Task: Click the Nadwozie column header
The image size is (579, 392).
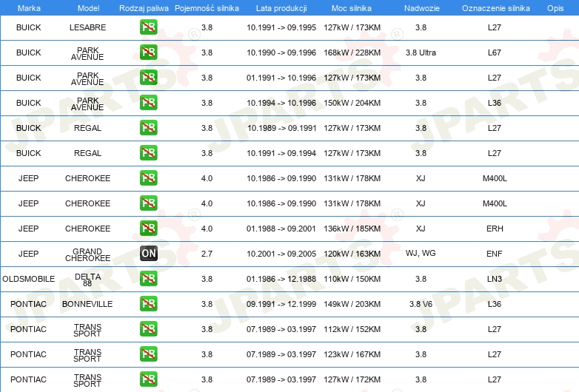Action: [422, 8]
